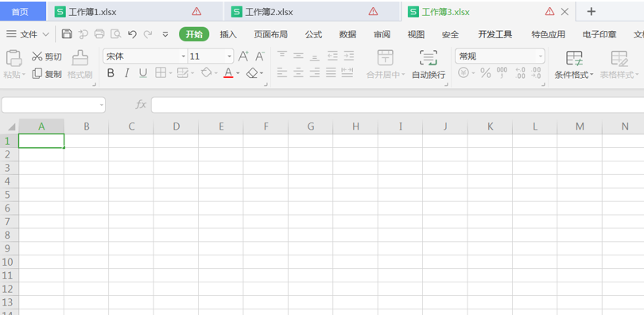Viewport: 644px width, 315px height.
Task: Activate the 格式刷 format painter
Action: [80, 65]
